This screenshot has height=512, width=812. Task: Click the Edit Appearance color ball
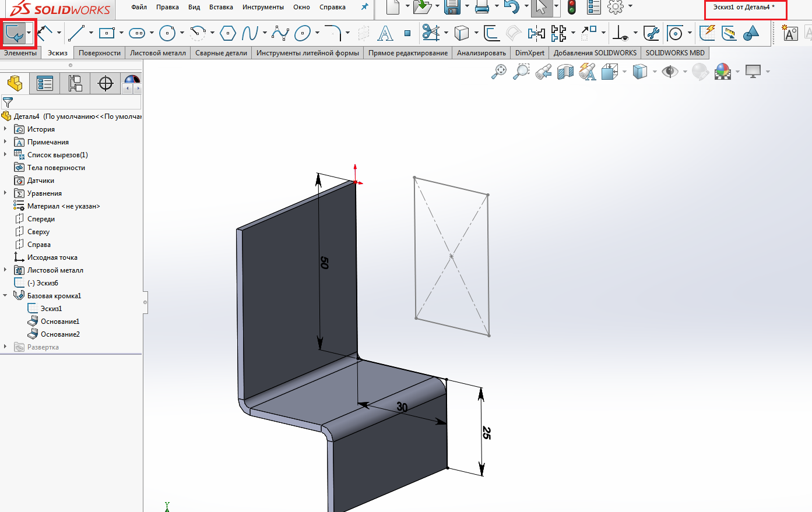[x=700, y=72]
